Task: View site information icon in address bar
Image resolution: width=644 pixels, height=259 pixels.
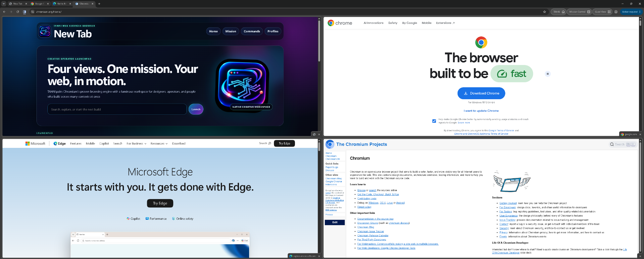Action: click(32, 12)
